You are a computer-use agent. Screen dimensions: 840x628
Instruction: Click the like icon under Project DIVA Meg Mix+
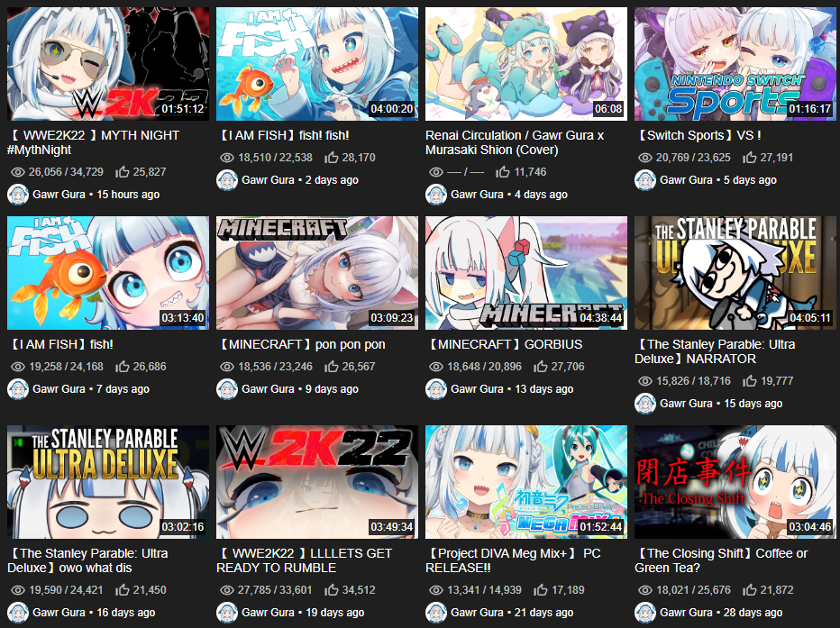click(x=541, y=590)
